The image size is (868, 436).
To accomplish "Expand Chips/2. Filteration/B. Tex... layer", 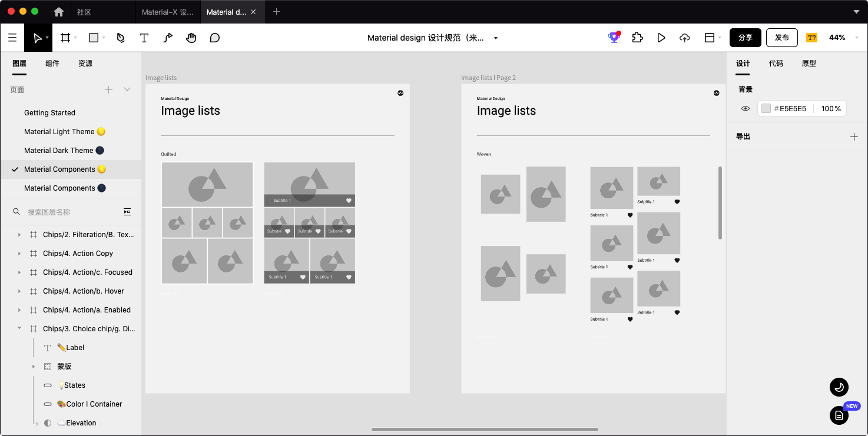I will click(x=19, y=235).
